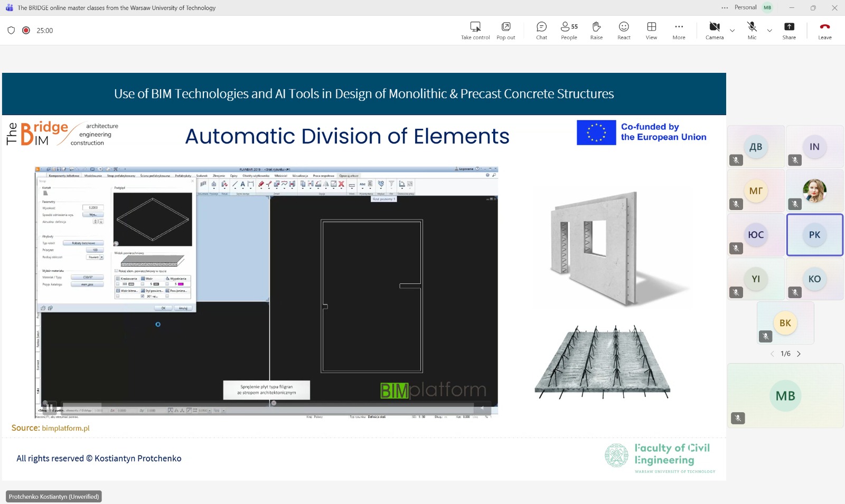Expand the Camera options arrow
This screenshot has width=845, height=504.
tap(733, 31)
